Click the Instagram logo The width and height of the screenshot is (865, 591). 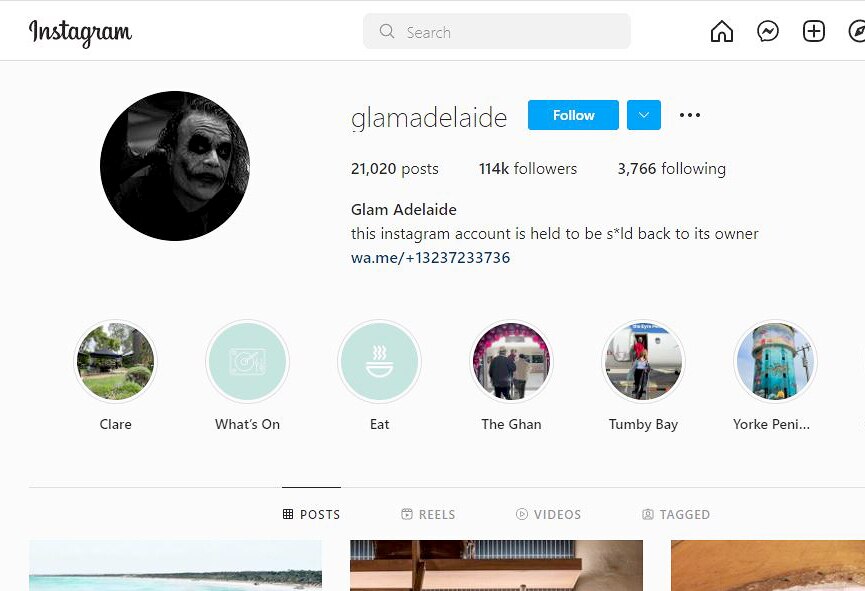[x=81, y=33]
